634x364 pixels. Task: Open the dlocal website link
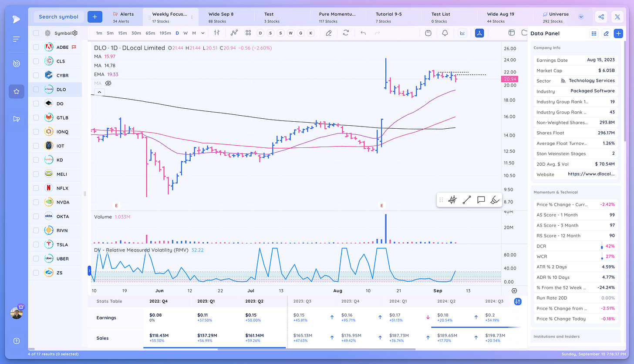pyautogui.click(x=592, y=174)
